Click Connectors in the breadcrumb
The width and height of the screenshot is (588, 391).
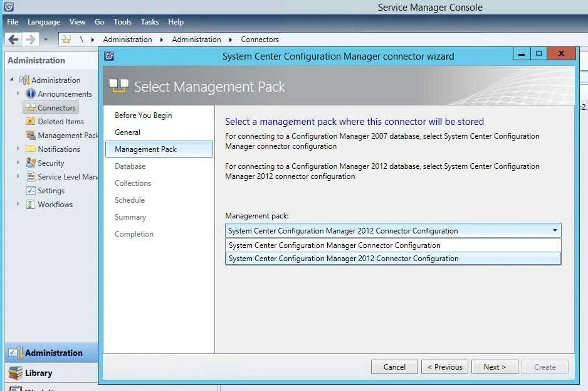tap(260, 40)
